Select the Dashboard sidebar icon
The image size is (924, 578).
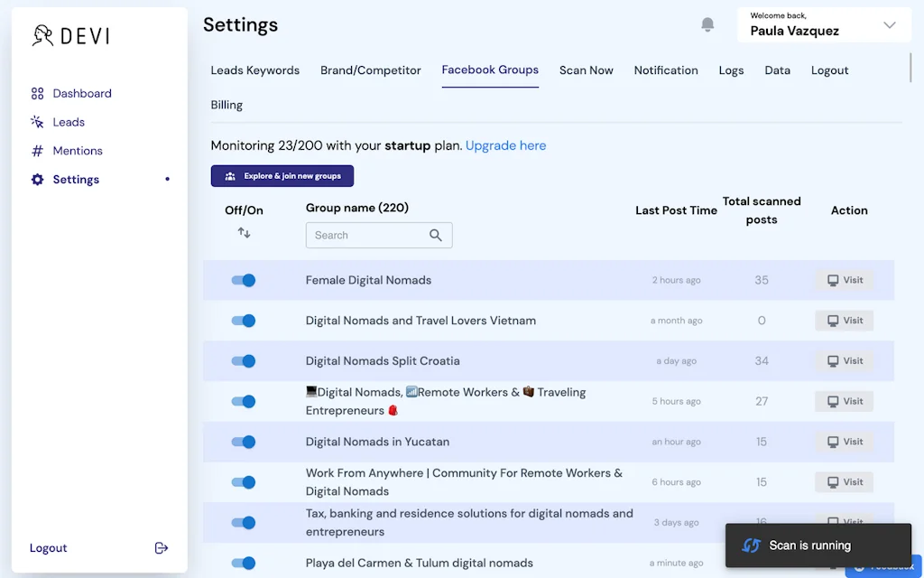pos(36,93)
